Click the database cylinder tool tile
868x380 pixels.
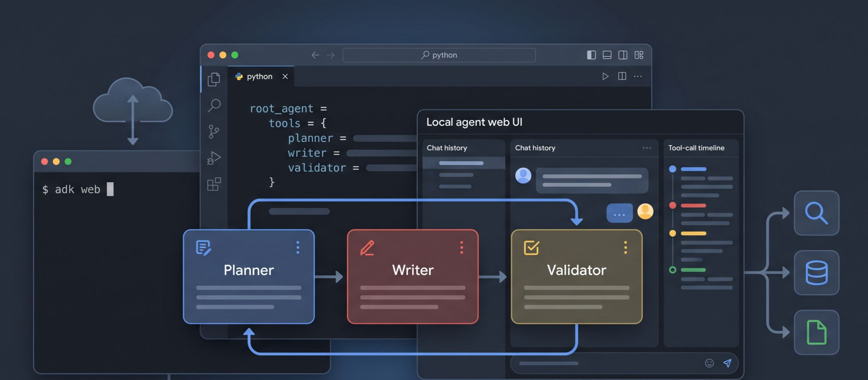pyautogui.click(x=816, y=273)
